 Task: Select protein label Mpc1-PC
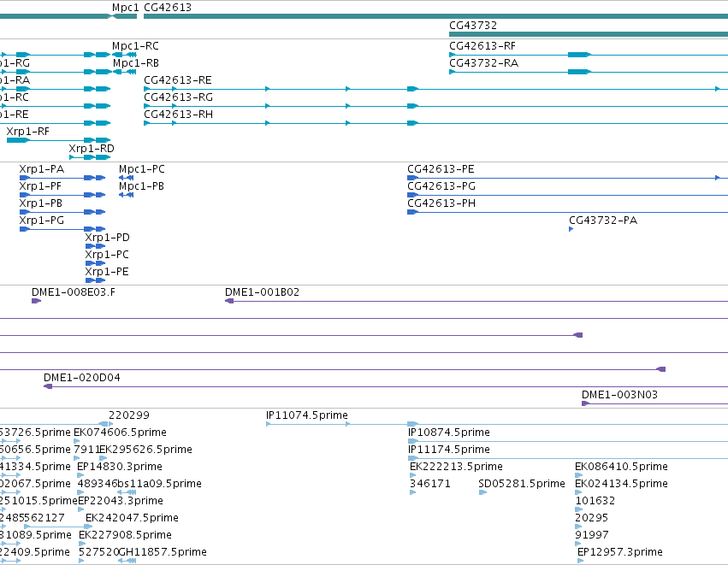point(142,169)
